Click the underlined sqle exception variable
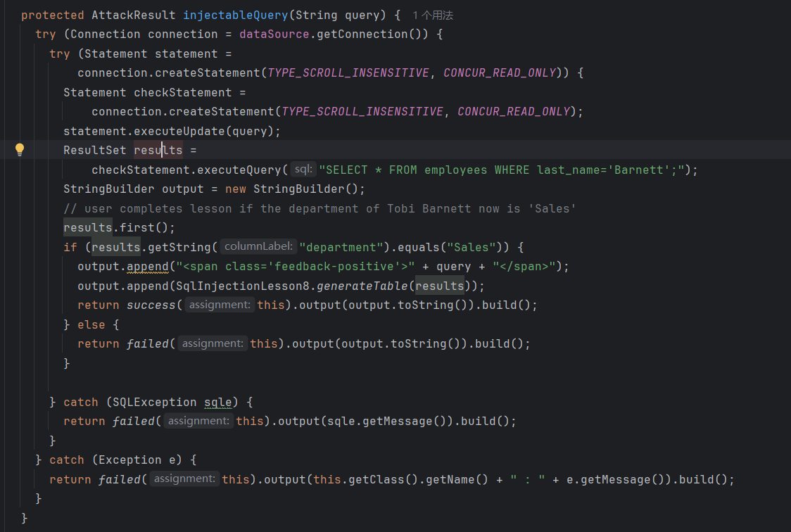The width and height of the screenshot is (791, 532). coord(217,402)
